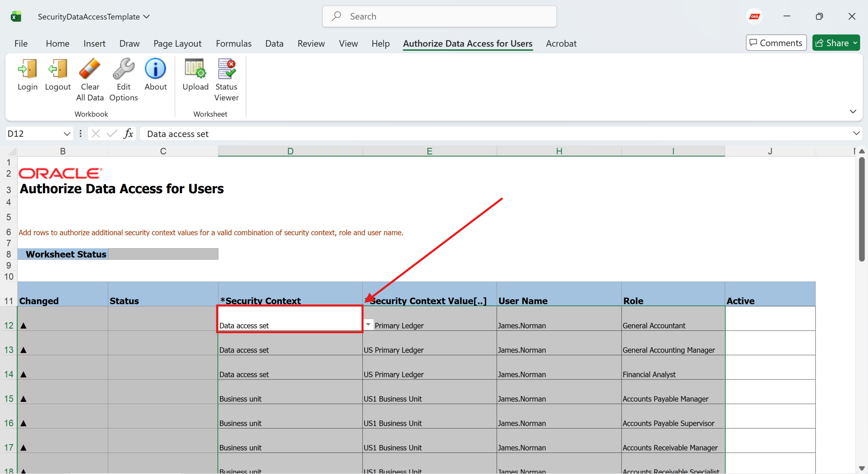The height and width of the screenshot is (474, 868).
Task: Click the scroll up arrow
Action: [862, 151]
